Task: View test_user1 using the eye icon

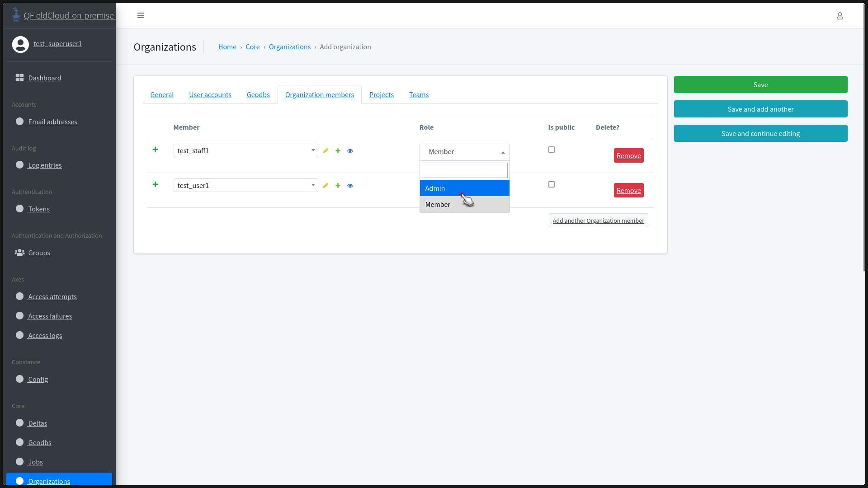Action: point(350,186)
